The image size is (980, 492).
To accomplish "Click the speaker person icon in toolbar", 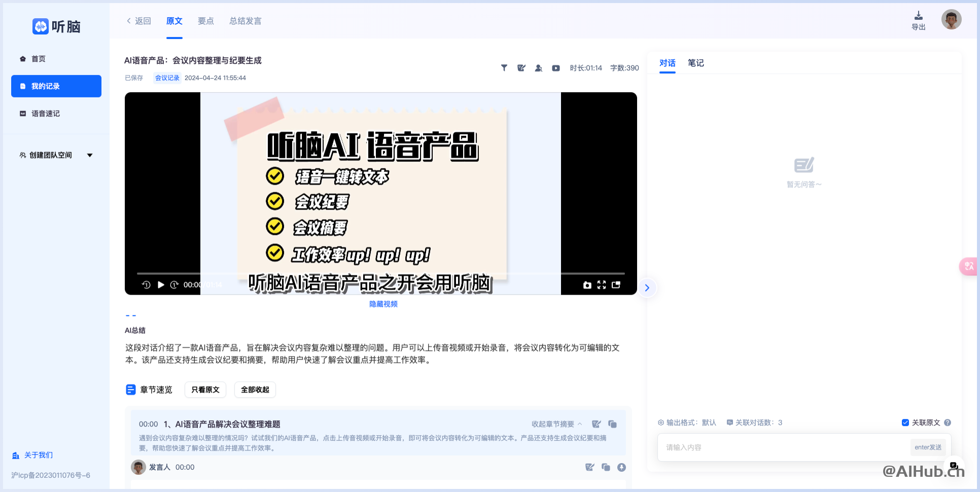I will pyautogui.click(x=539, y=68).
